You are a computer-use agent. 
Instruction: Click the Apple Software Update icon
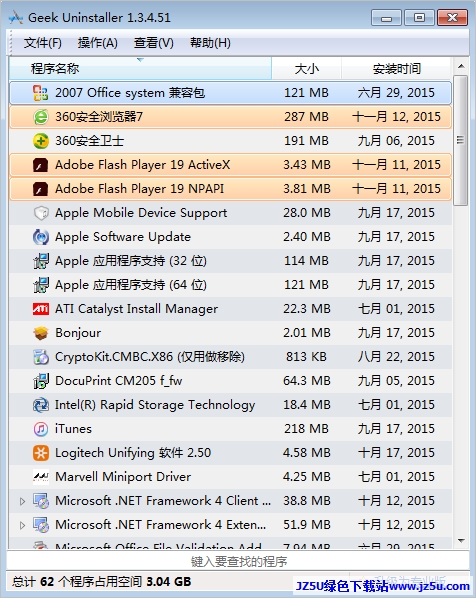point(41,237)
